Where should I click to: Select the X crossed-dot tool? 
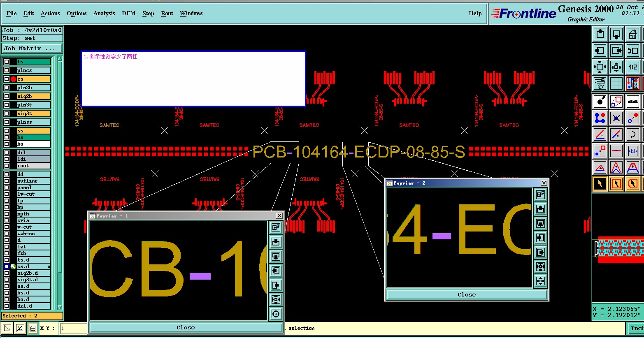point(616,118)
